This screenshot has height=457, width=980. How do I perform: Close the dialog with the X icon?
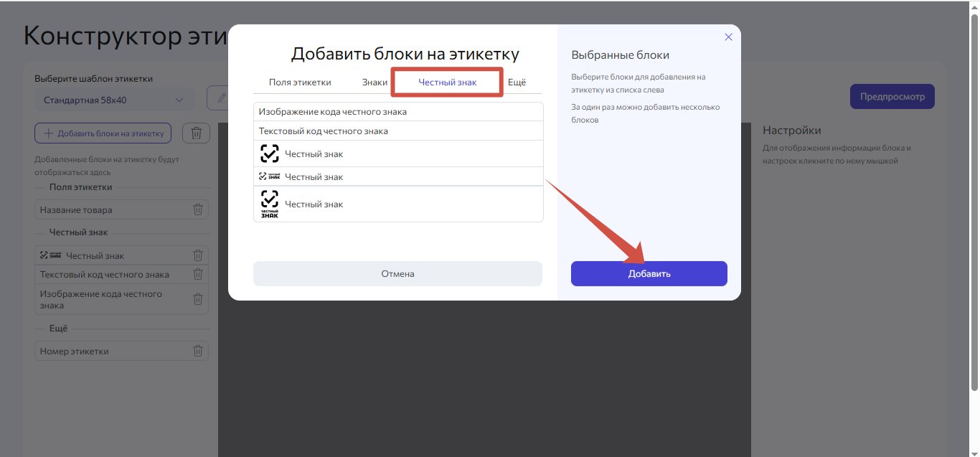click(x=728, y=37)
